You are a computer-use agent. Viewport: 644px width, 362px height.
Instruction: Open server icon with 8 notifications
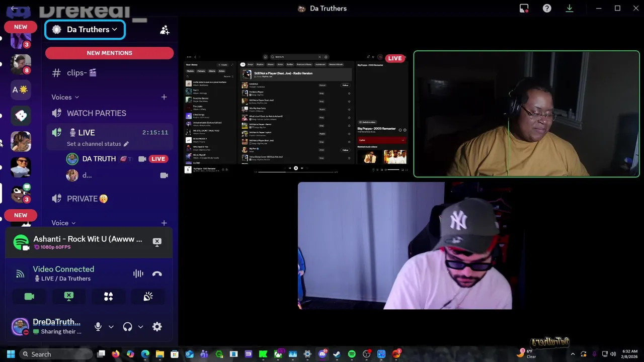coord(21,64)
